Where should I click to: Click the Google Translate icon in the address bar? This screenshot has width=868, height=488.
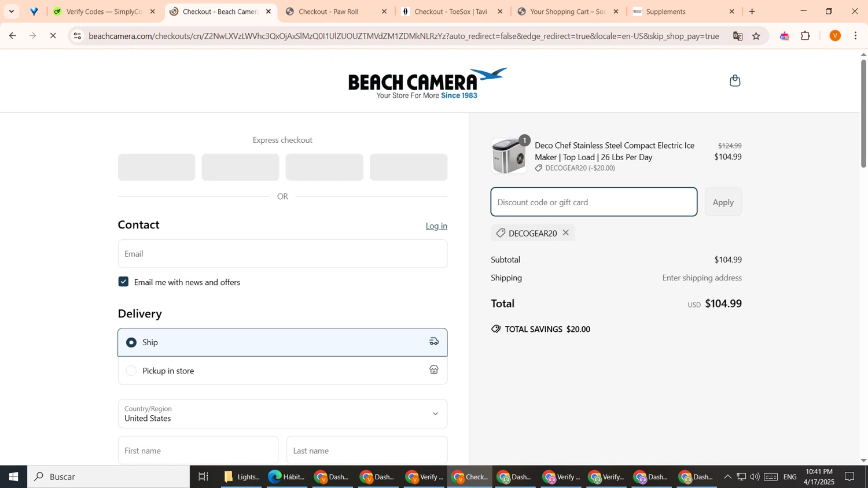[x=738, y=36]
